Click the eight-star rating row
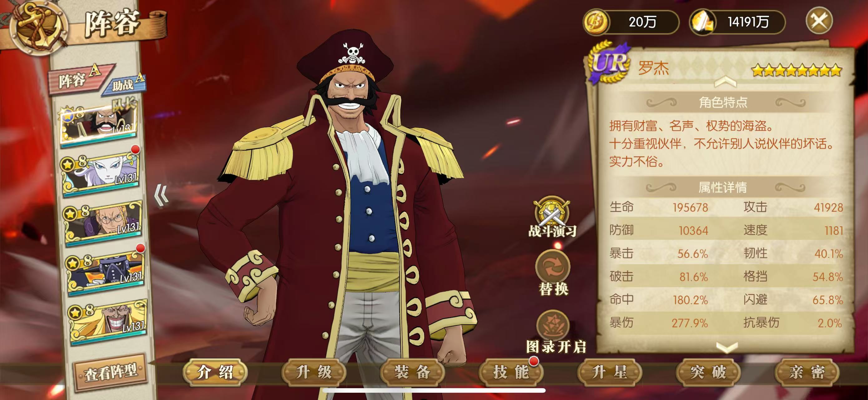The height and width of the screenshot is (400, 868). click(x=797, y=70)
